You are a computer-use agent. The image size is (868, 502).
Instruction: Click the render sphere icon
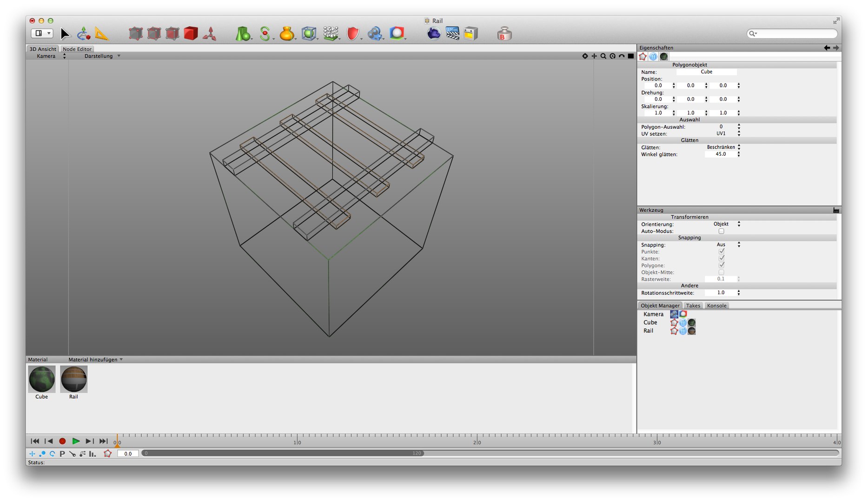point(397,33)
